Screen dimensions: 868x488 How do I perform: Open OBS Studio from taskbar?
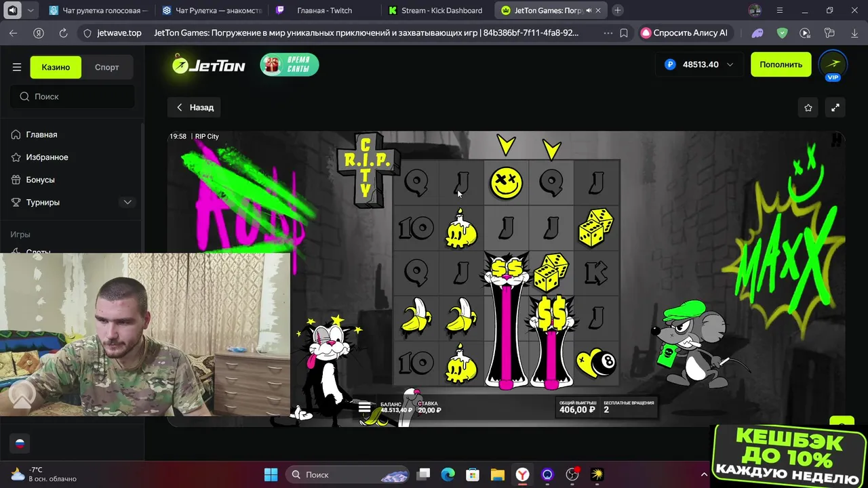(x=572, y=474)
